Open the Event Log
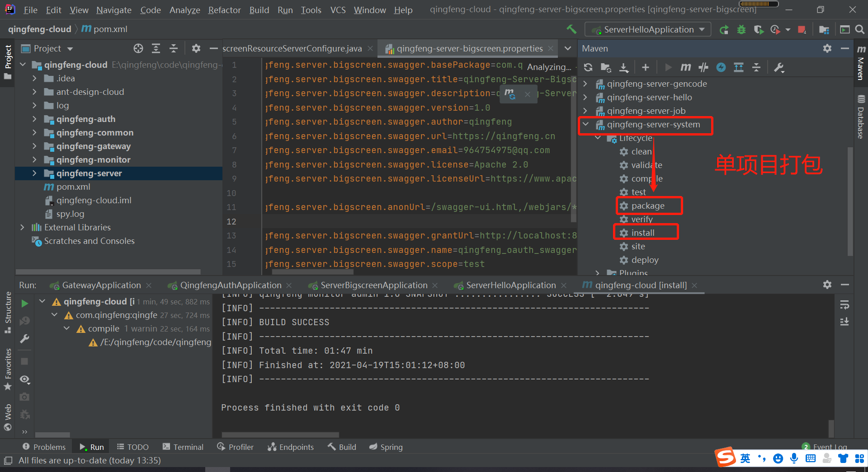 coord(825,447)
